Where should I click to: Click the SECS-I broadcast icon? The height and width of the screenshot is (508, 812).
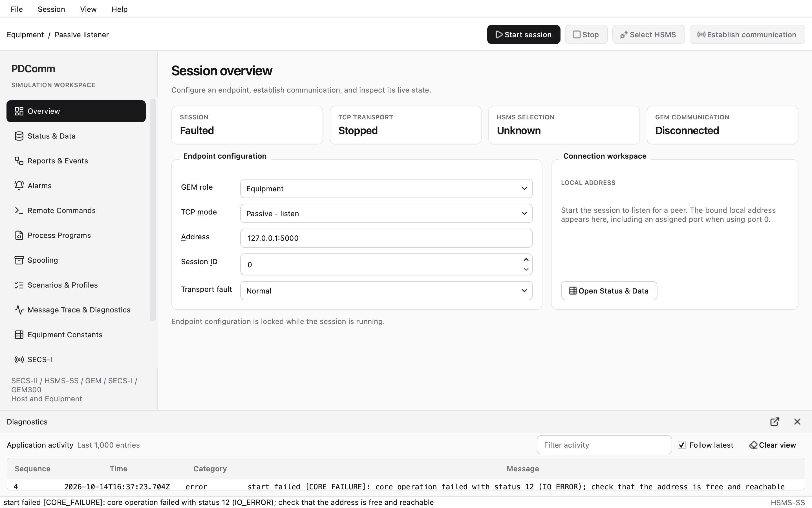point(19,360)
